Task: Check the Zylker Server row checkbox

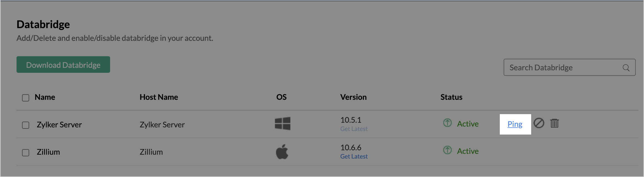Action: (x=26, y=125)
